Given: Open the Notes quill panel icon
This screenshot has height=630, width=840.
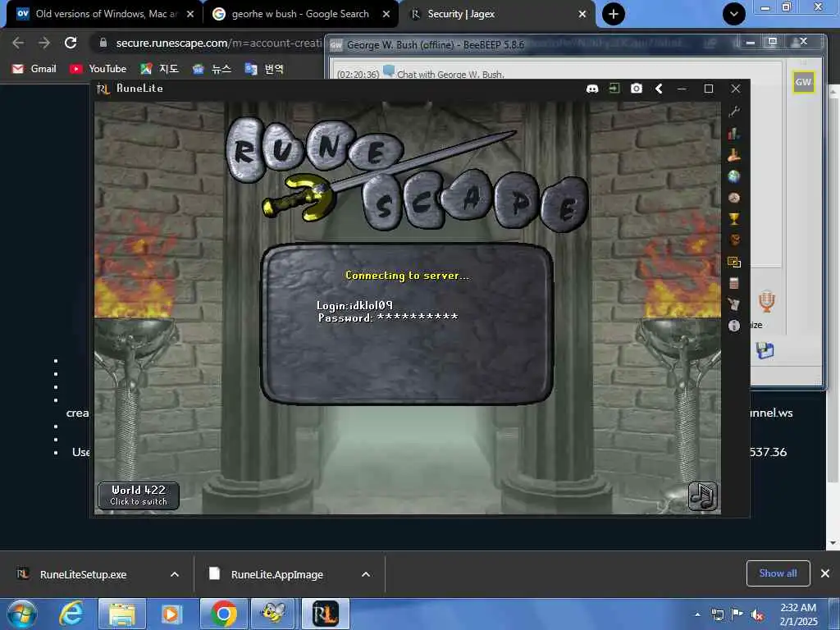Looking at the screenshot, I should 734,304.
